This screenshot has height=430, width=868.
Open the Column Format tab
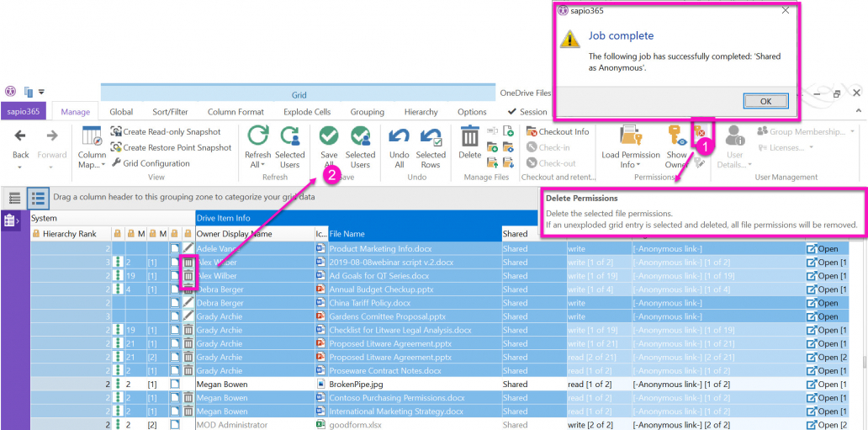pos(236,111)
